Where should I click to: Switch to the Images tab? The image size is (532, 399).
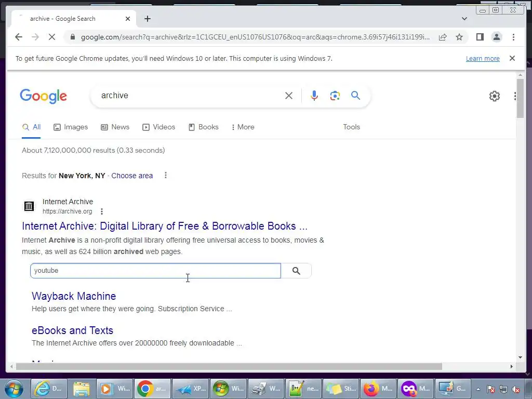[x=71, y=127]
